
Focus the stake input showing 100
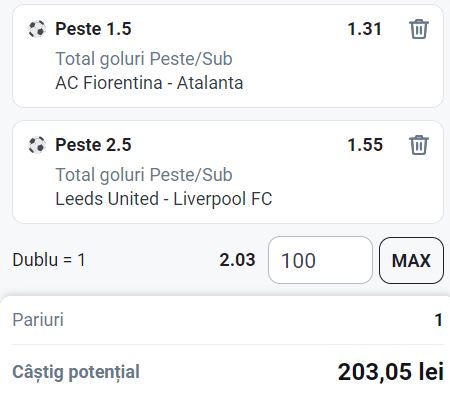tap(320, 260)
